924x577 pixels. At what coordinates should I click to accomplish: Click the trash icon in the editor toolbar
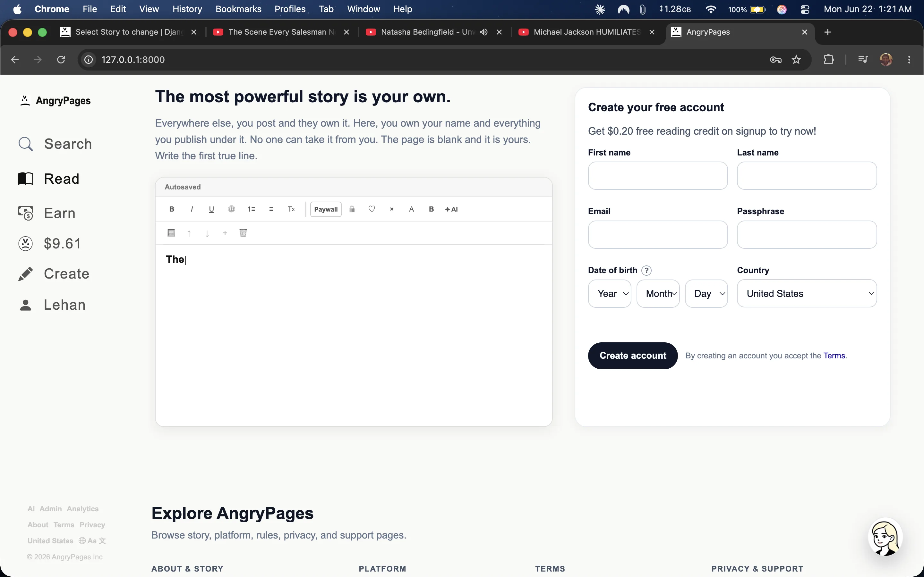tap(243, 233)
